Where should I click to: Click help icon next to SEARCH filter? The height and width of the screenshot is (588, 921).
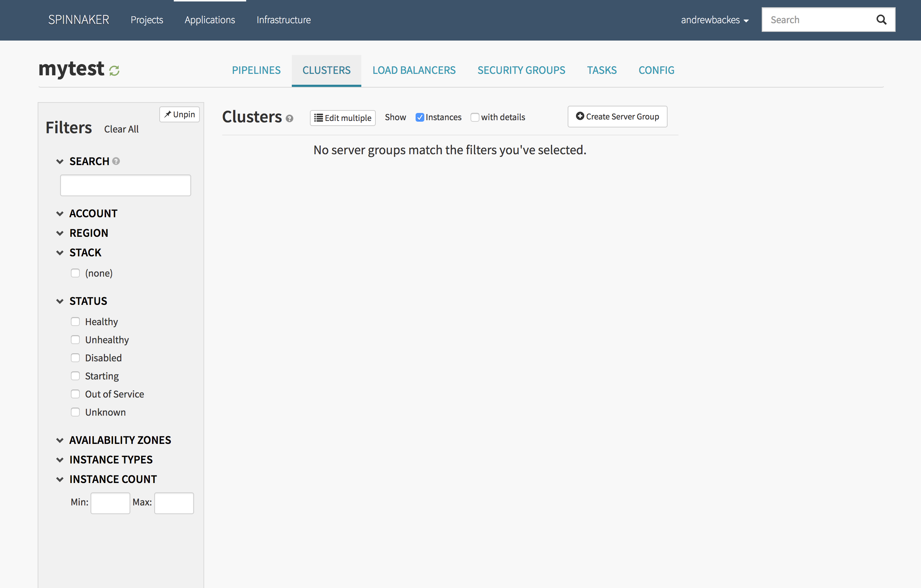click(116, 161)
